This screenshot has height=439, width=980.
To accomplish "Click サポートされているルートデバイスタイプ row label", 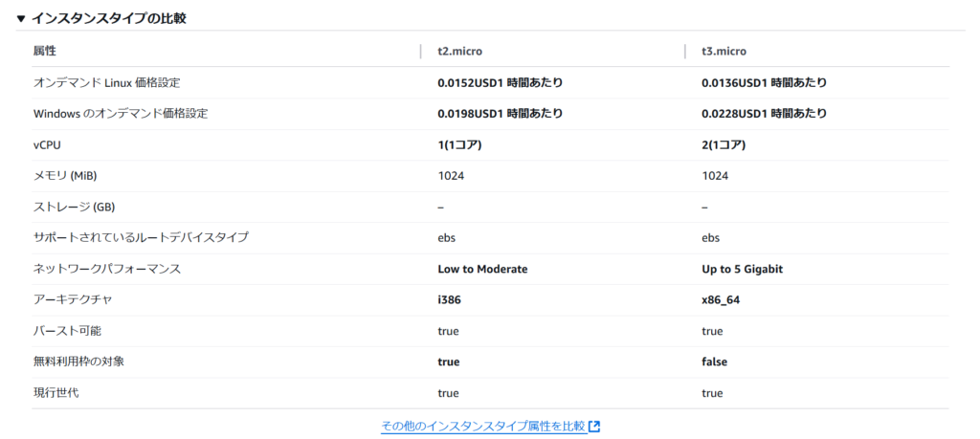I will click(141, 238).
